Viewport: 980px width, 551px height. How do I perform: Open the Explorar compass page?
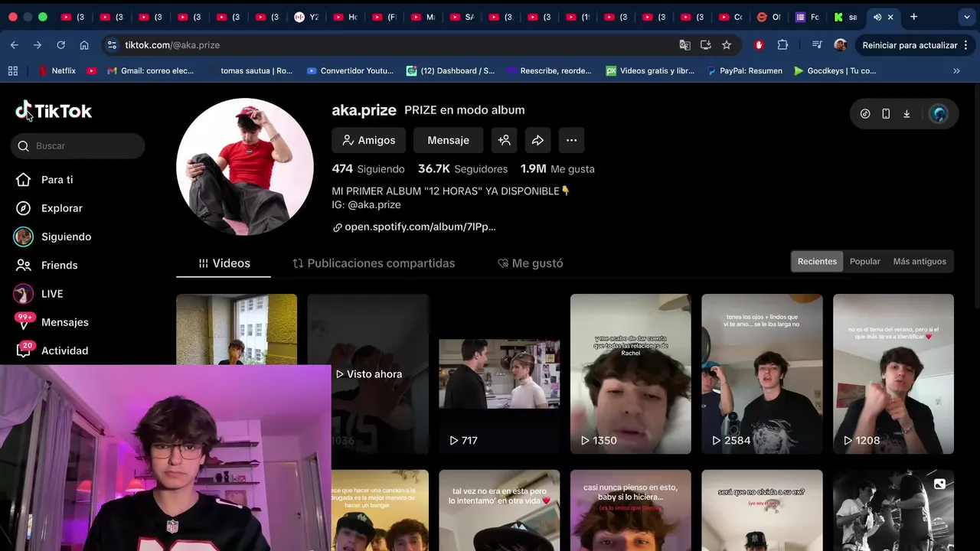click(49, 208)
